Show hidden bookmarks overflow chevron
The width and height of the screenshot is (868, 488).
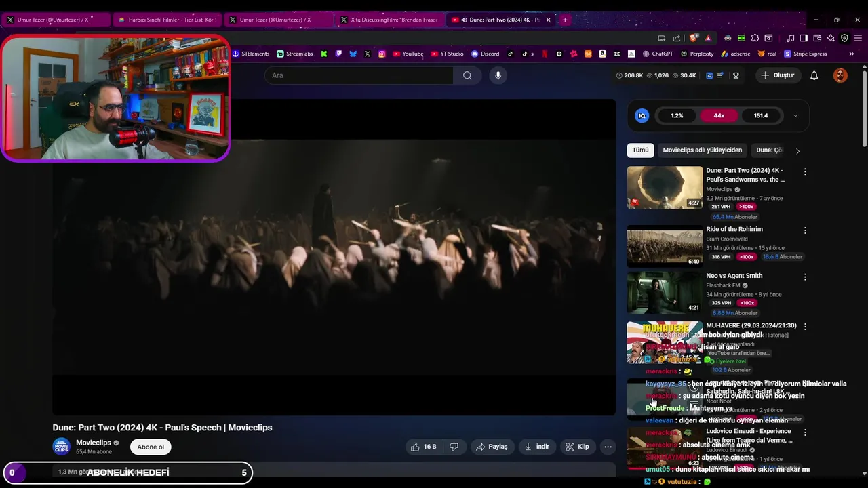point(852,54)
